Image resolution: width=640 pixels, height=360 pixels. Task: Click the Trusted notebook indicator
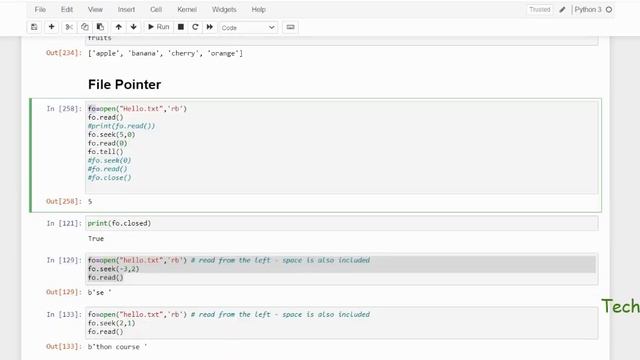[540, 9]
